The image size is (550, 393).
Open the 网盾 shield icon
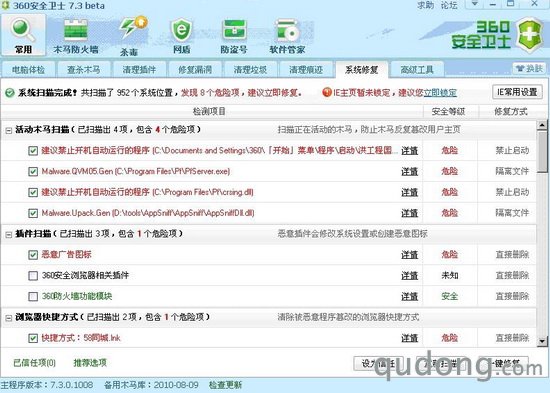(181, 36)
